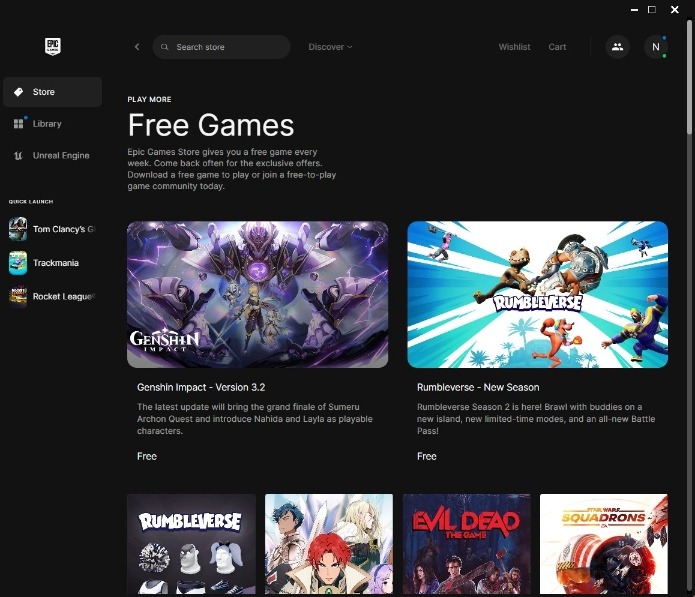This screenshot has height=597, width=695.
Task: Click the vertical scrollbar thumb
Action: 689,76
